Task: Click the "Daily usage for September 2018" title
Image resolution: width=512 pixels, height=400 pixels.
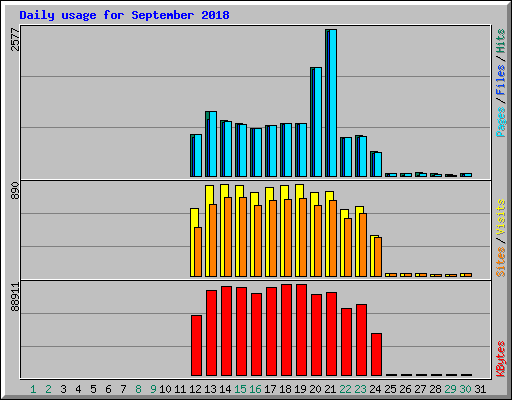Action: (x=124, y=15)
